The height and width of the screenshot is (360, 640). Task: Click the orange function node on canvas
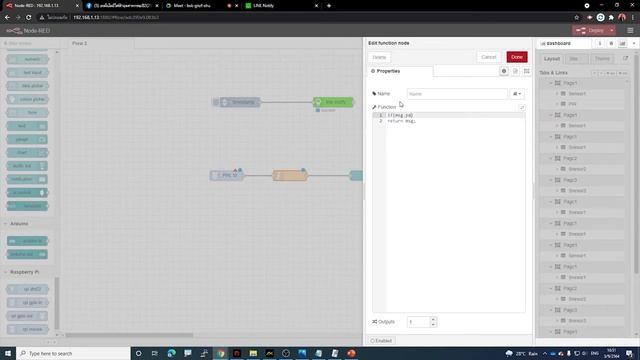coord(290,176)
